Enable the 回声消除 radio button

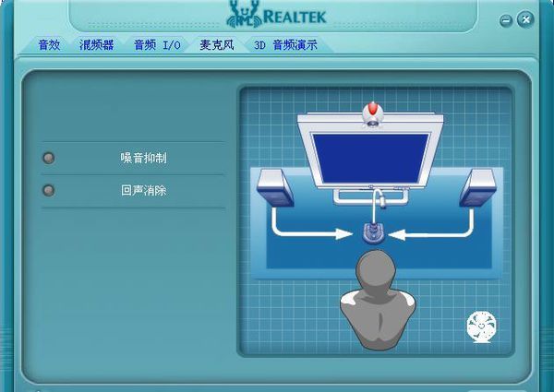49,191
